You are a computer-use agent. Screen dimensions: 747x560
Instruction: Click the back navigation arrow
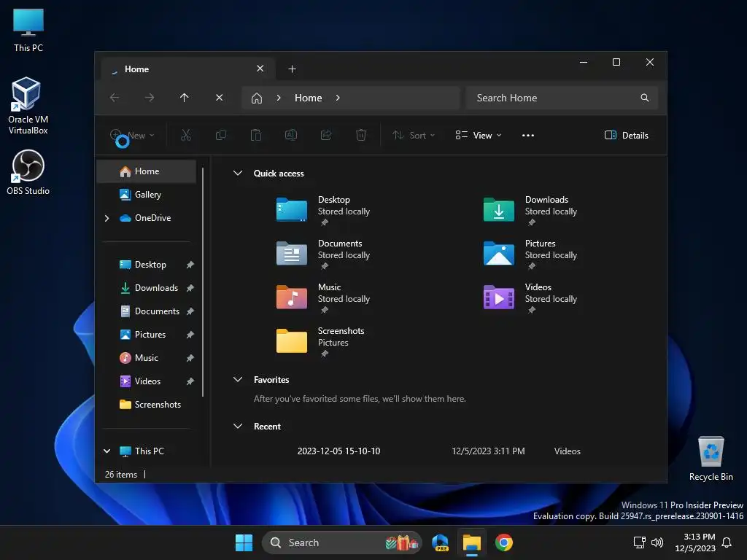pos(115,98)
